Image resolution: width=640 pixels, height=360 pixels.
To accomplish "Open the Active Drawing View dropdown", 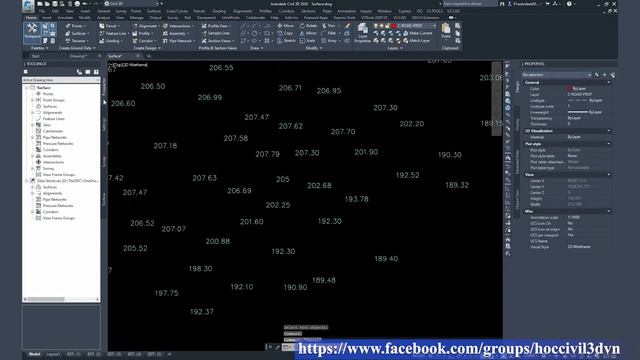I will pyautogui.click(x=61, y=80).
